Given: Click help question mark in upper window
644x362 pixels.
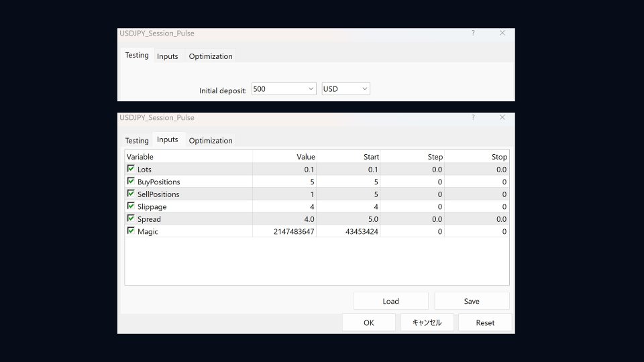Looking at the screenshot, I should 473,33.
